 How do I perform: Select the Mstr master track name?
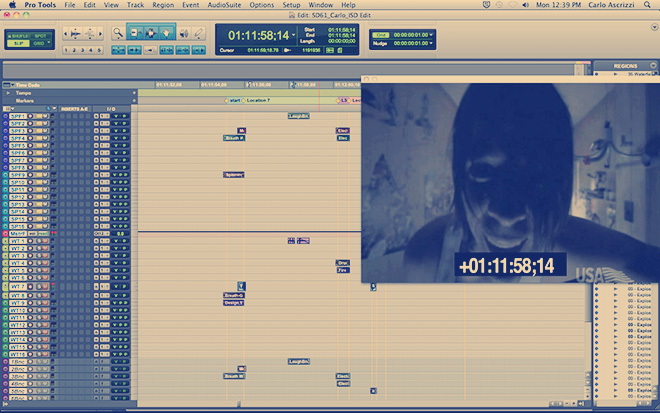tap(18, 233)
